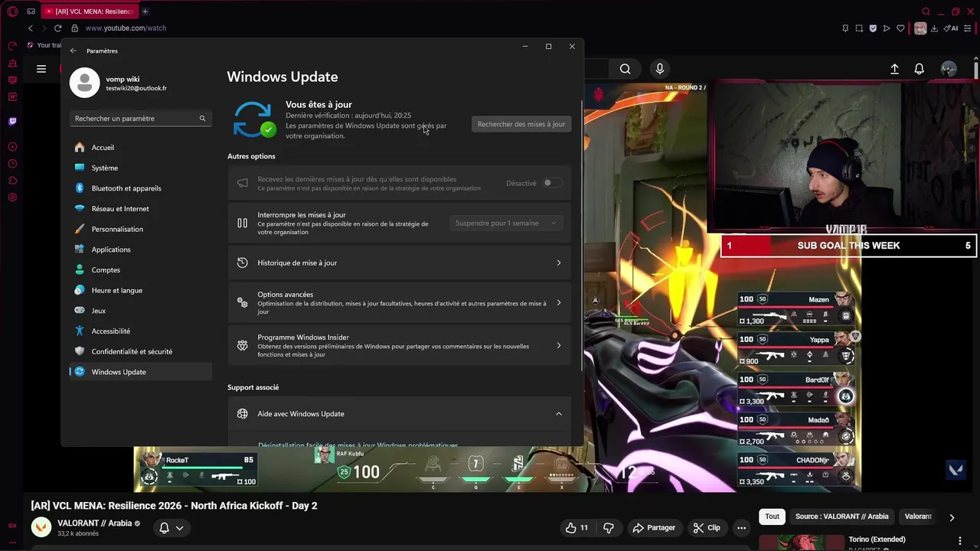980x551 pixels.
Task: Toggle receive latest updates switch
Action: point(552,183)
